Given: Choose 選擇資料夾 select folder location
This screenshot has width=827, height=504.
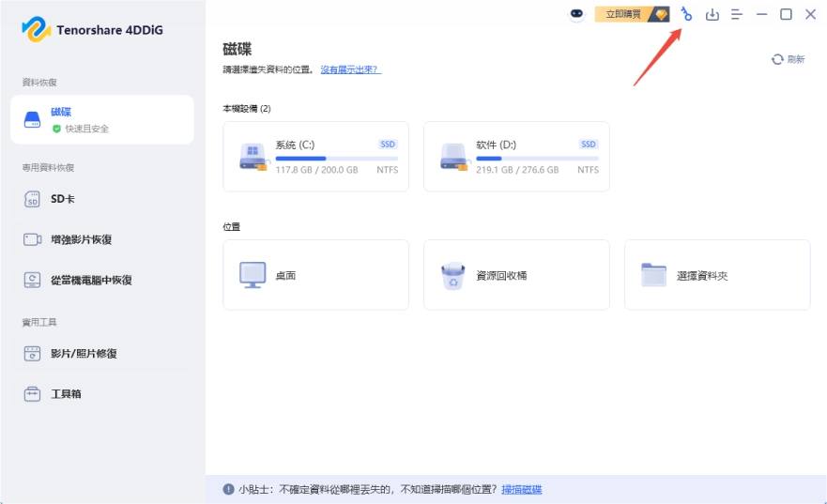Looking at the screenshot, I should pyautogui.click(x=717, y=275).
